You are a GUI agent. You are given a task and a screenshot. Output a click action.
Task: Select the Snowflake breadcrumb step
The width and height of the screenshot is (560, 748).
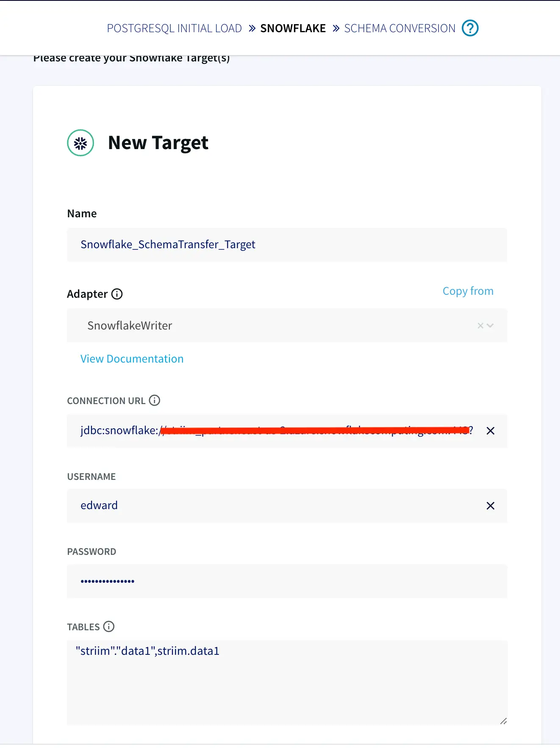point(293,28)
